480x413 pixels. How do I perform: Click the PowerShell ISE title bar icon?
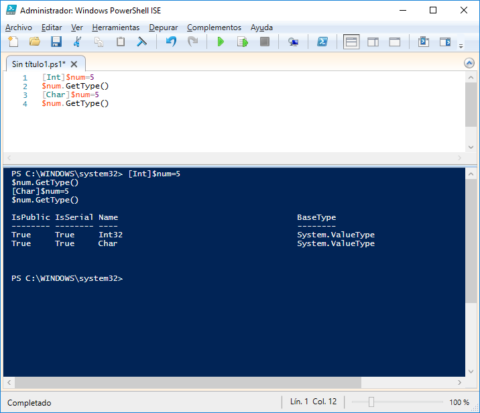point(11,10)
